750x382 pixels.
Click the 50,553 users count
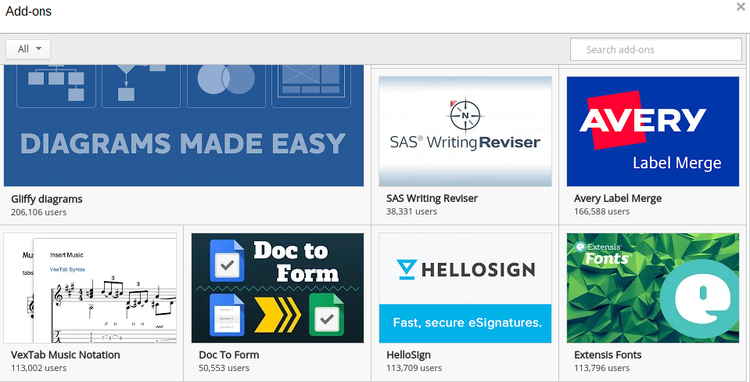[224, 368]
